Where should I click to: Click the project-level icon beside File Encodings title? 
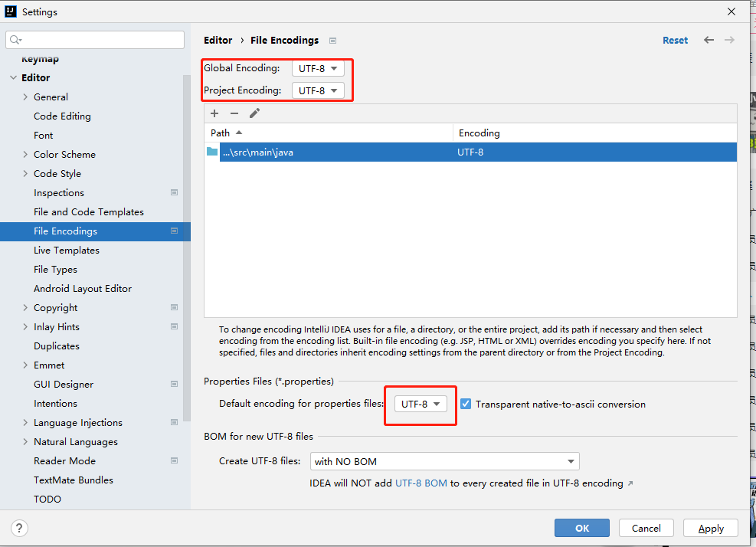(x=332, y=41)
